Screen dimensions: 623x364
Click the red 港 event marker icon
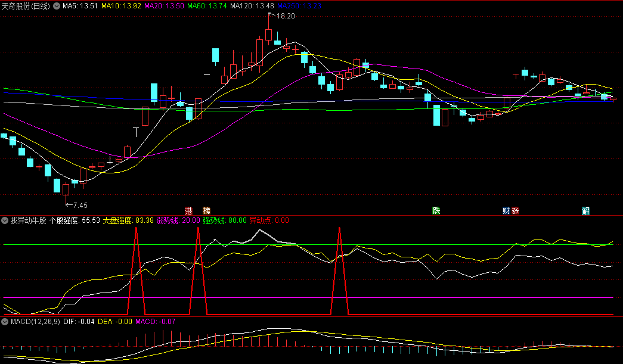[x=189, y=210]
